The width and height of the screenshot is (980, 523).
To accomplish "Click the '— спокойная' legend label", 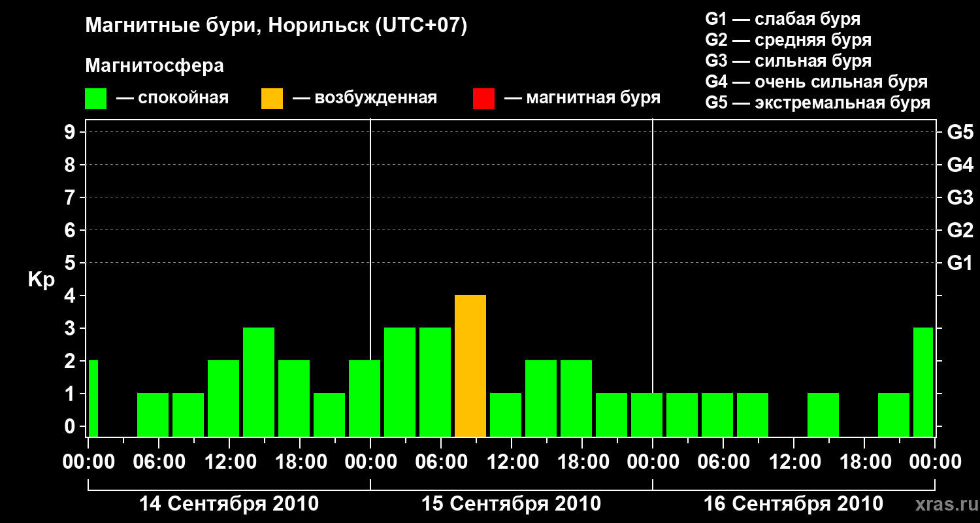I will click(172, 98).
